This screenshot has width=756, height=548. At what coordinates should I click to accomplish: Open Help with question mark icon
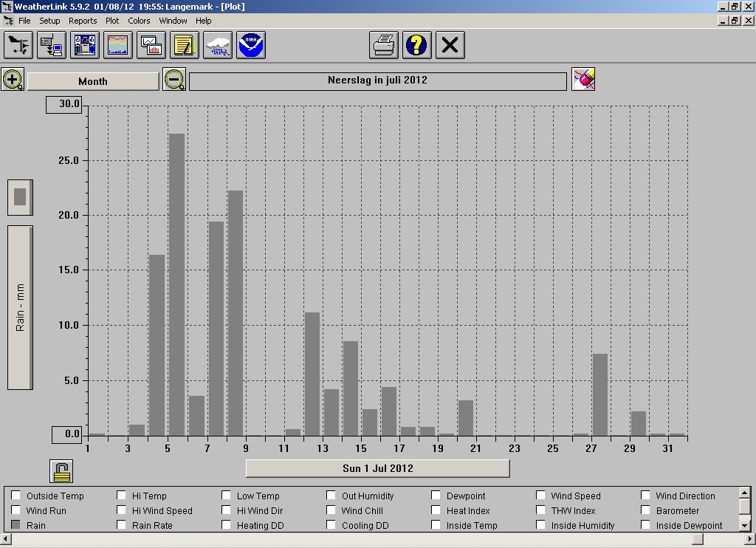(x=417, y=45)
